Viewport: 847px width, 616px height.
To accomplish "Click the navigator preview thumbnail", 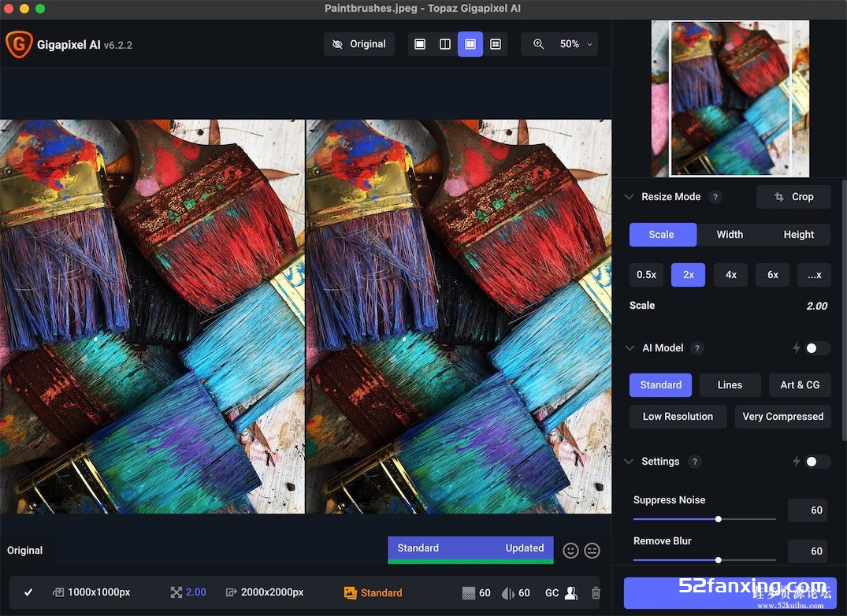I will 730,98.
